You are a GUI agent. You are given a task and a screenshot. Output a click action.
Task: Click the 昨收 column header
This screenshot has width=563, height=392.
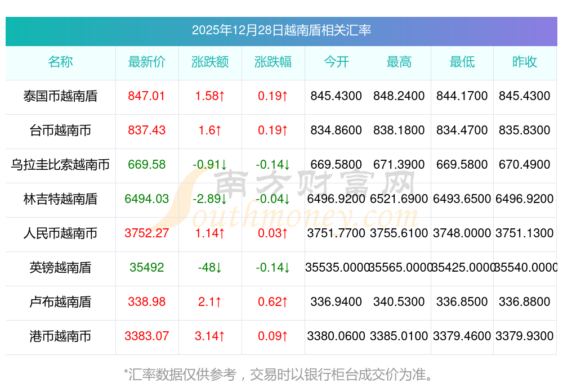(525, 62)
